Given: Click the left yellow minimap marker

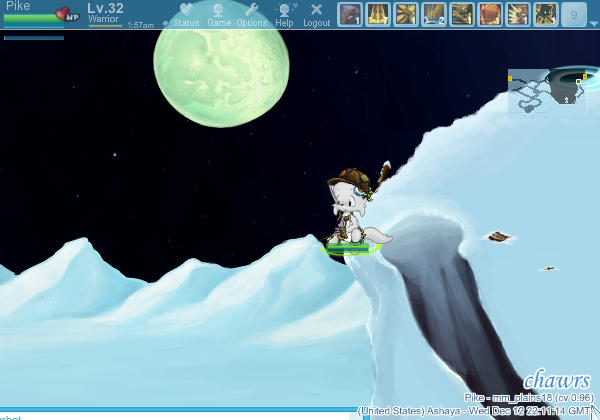Looking at the screenshot, I should click(510, 77).
